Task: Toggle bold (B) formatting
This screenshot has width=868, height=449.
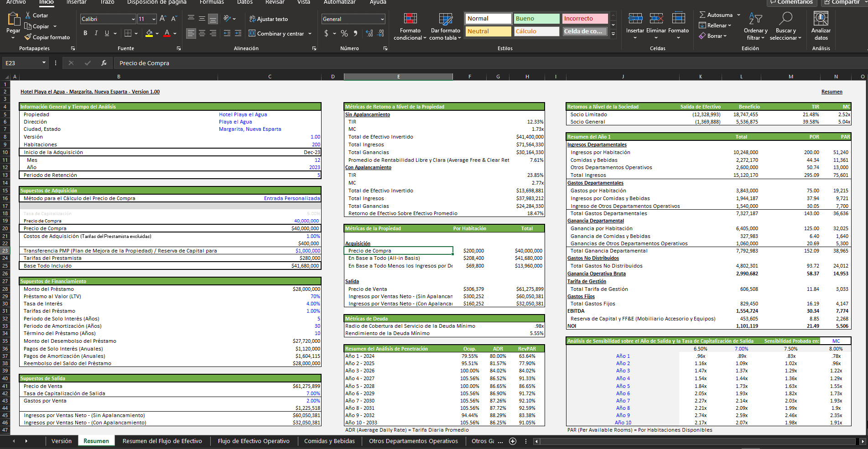Action: [x=85, y=33]
